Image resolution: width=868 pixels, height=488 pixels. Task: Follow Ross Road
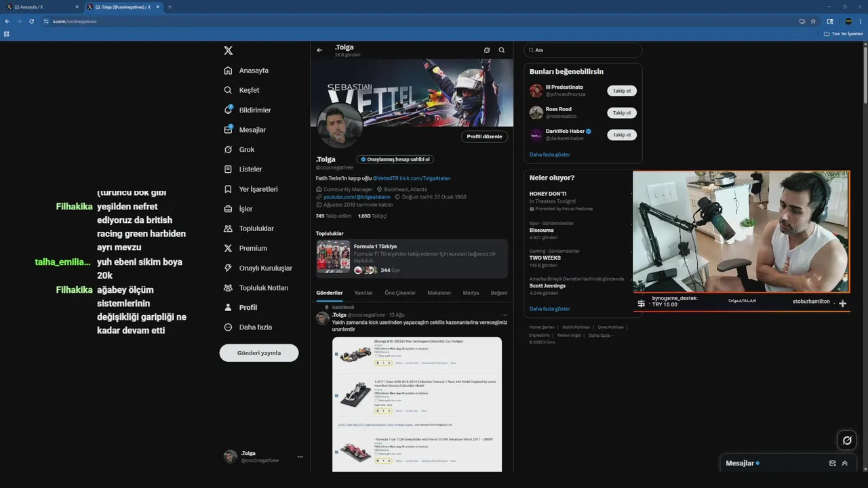pos(622,113)
